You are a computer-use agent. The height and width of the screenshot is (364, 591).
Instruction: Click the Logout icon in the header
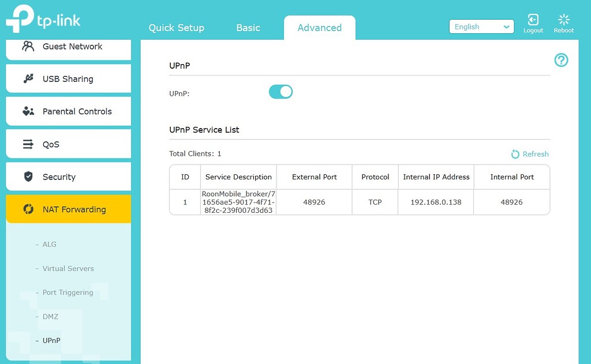(x=533, y=19)
